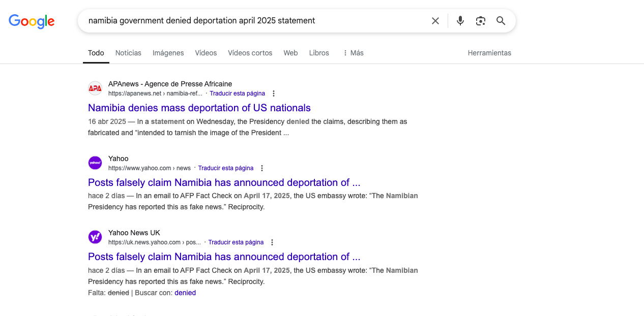Click the magnifying glass search button

(x=501, y=21)
